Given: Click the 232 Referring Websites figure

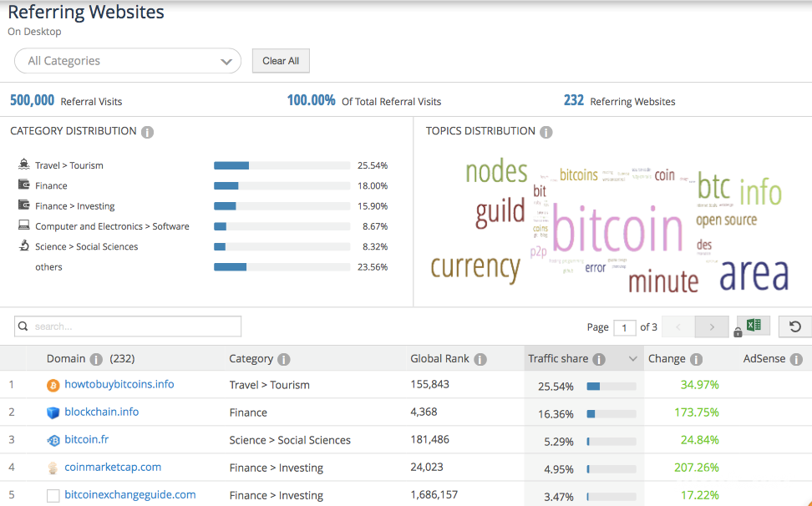Looking at the screenshot, I should 574,100.
